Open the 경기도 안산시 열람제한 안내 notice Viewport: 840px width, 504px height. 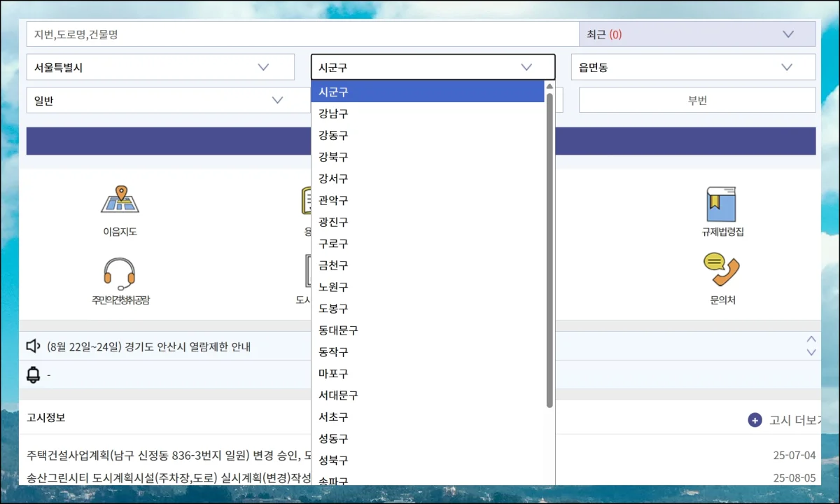tap(148, 346)
